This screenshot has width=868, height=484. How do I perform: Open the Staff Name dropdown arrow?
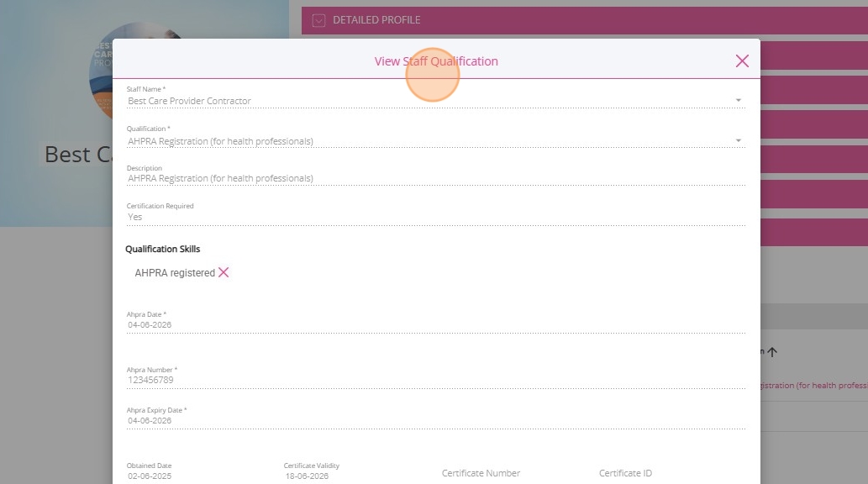tap(738, 100)
